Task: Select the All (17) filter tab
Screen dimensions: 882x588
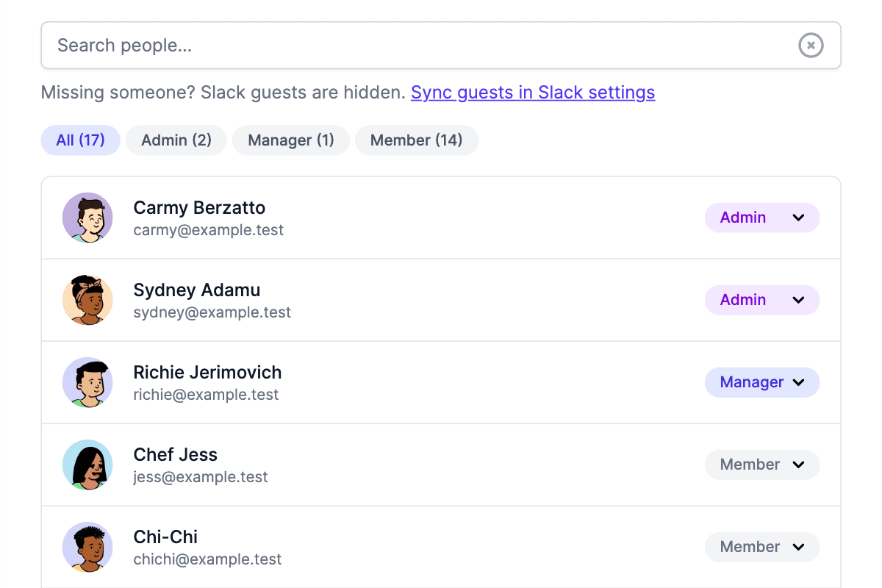Action: click(80, 140)
